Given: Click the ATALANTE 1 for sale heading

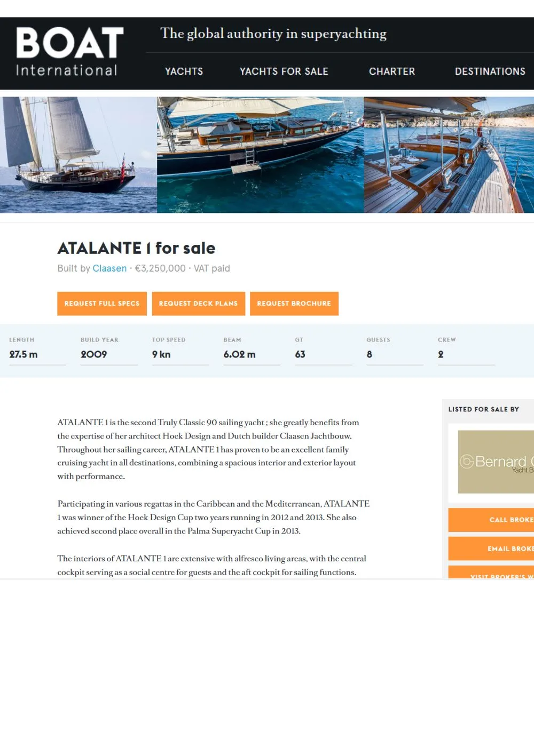Looking at the screenshot, I should coord(136,248).
